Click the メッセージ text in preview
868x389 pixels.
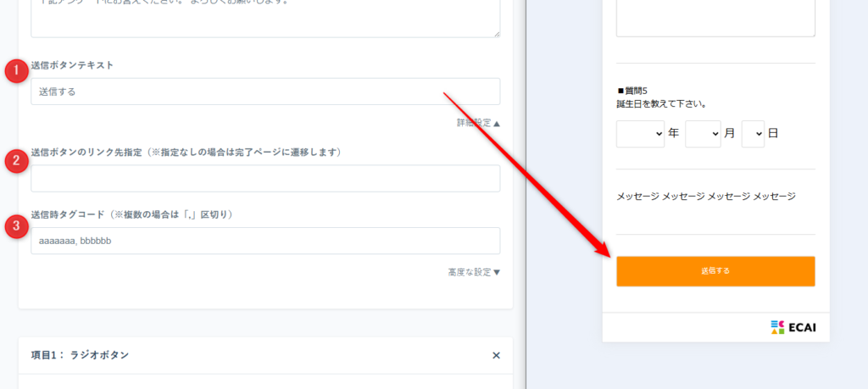click(705, 197)
